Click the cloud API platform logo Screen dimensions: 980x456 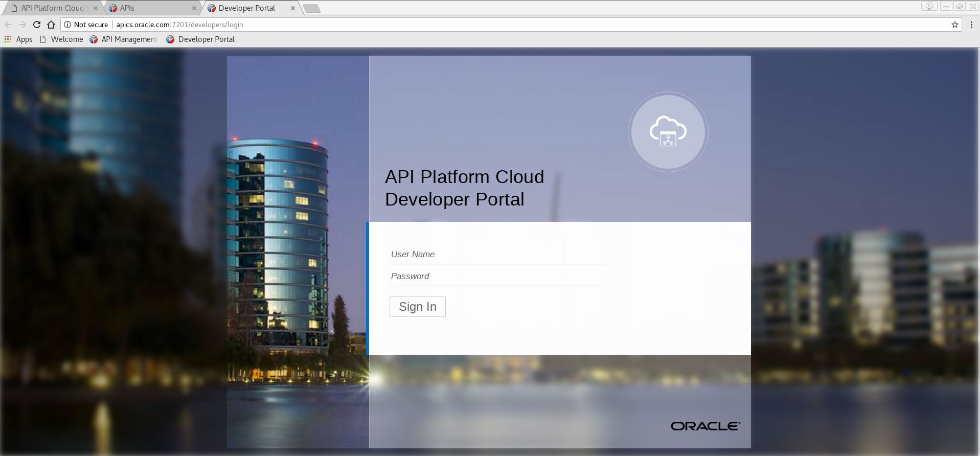pyautogui.click(x=668, y=132)
